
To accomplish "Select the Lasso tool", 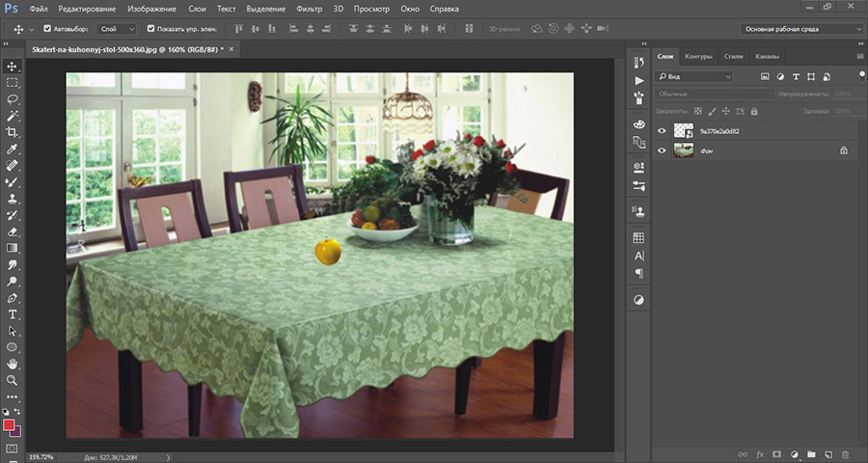I will (x=13, y=99).
